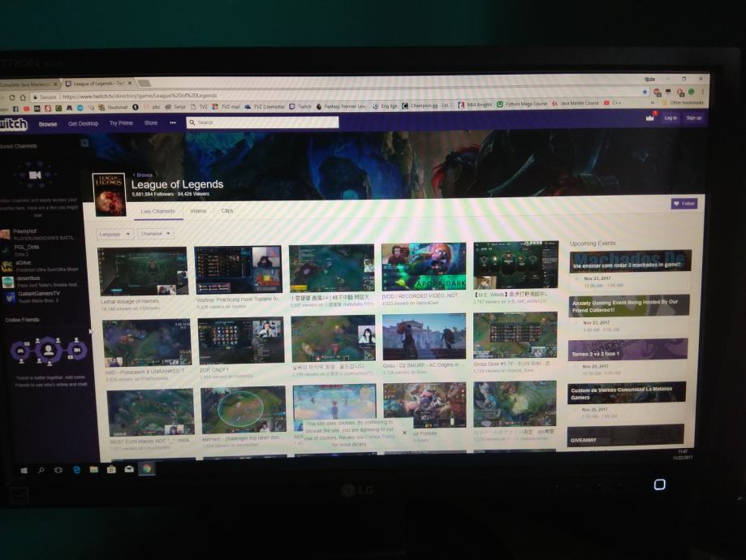
Task: Open the three-dots more menu in Twitch navbar
Action: tap(173, 123)
